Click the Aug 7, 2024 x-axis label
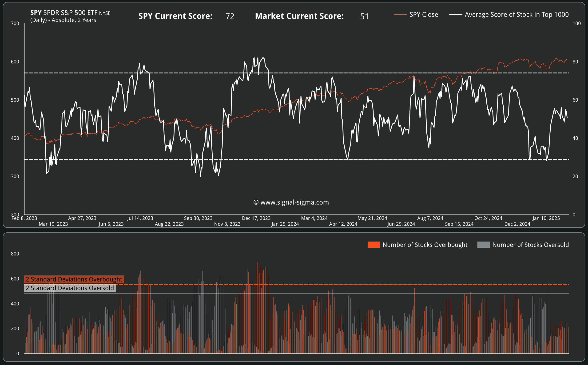This screenshot has height=365, width=588. (x=430, y=218)
